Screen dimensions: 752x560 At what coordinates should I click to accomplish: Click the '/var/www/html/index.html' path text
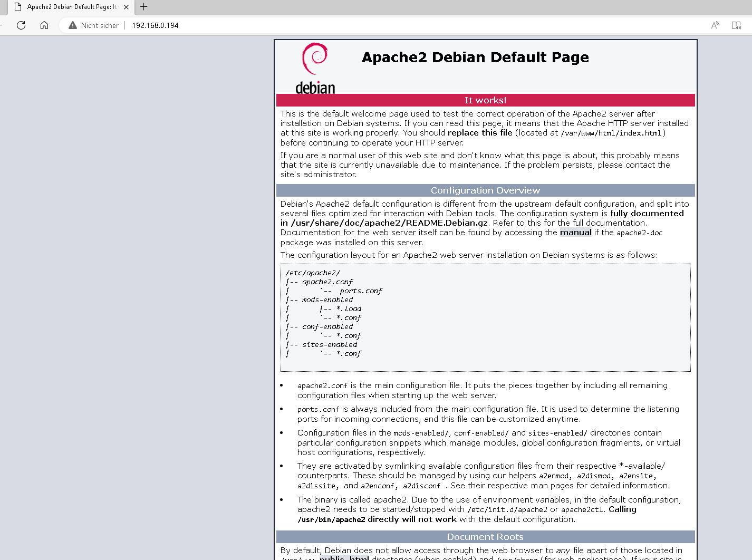[611, 133]
